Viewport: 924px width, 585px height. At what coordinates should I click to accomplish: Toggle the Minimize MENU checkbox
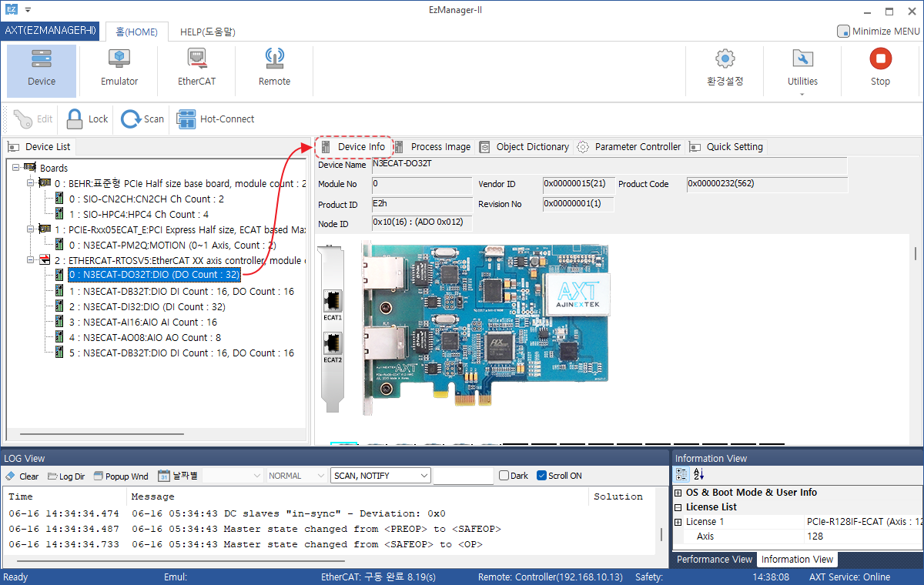842,32
